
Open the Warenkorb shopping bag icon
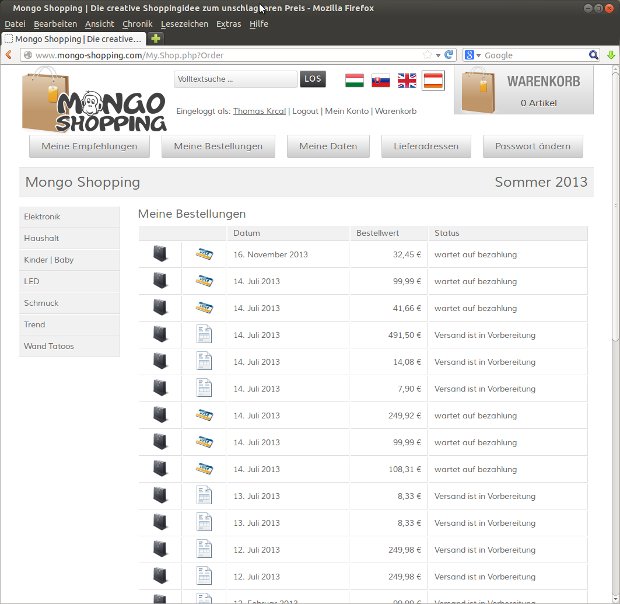(478, 90)
